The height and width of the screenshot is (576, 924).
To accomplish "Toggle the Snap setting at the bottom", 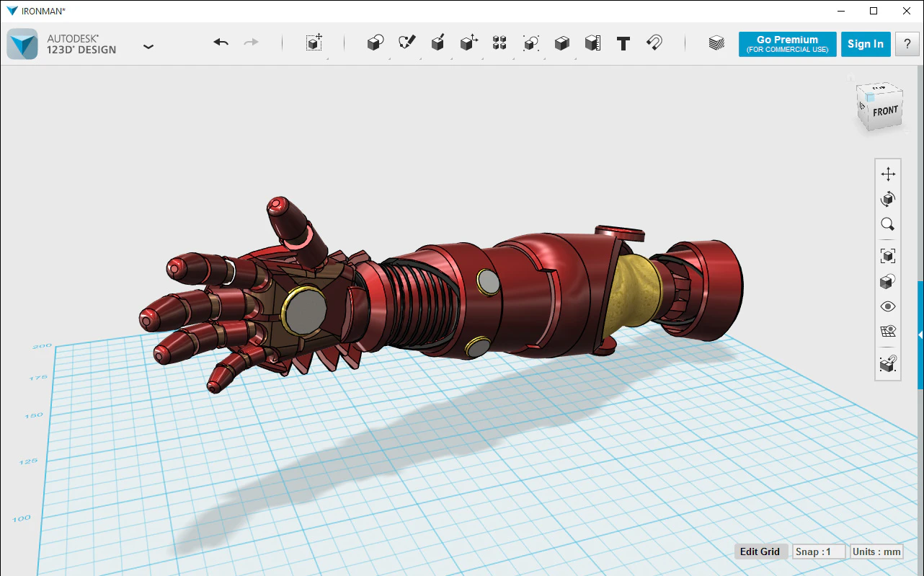I will pyautogui.click(x=818, y=551).
